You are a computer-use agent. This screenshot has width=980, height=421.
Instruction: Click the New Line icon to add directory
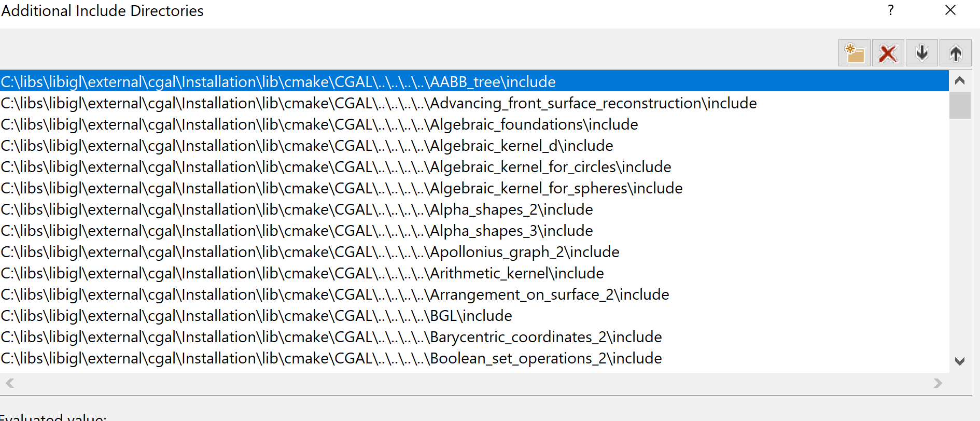pos(854,53)
